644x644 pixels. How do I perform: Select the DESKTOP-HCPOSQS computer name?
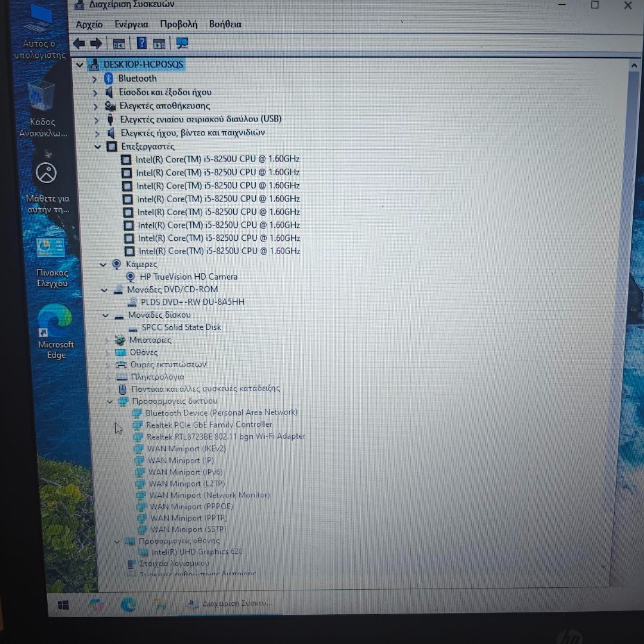[x=143, y=64]
